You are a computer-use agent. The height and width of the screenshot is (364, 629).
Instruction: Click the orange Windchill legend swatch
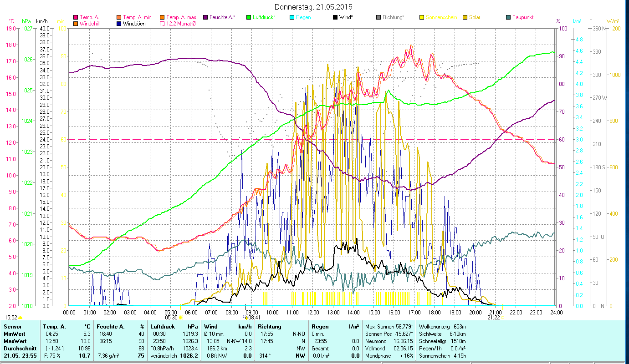[x=76, y=23]
